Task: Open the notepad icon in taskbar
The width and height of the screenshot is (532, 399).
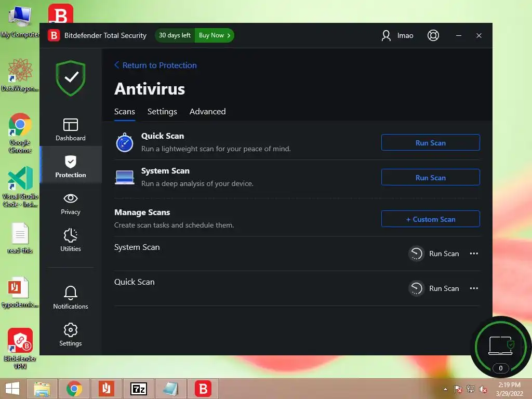Action: [170, 389]
